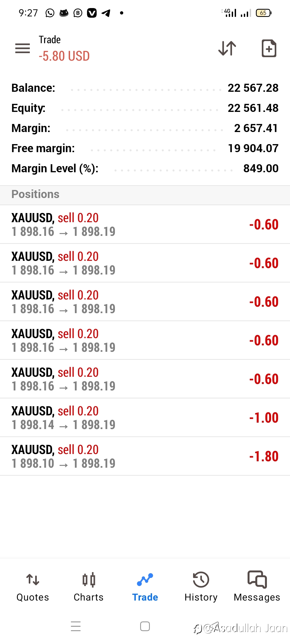Open the hamburger menu
Image resolution: width=290 pixels, height=644 pixels.
click(23, 48)
